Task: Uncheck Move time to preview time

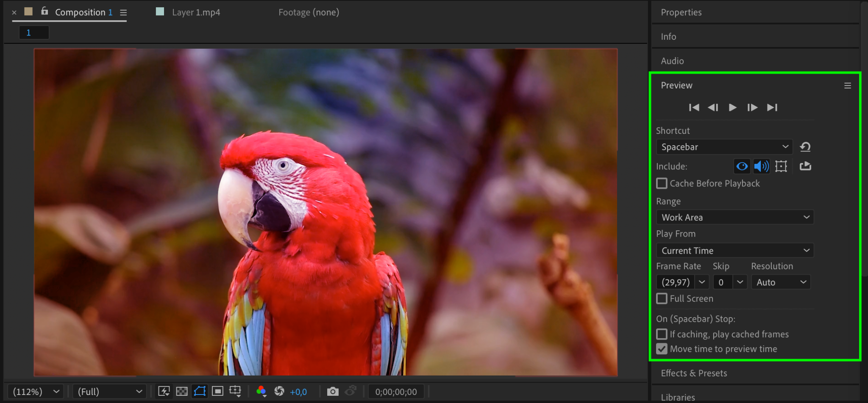Action: point(662,349)
